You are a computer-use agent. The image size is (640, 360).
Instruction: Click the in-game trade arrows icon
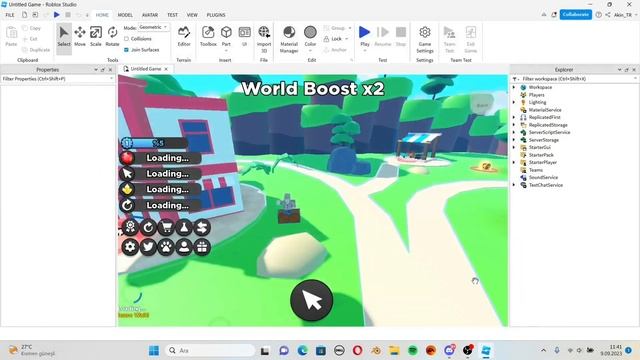(202, 227)
